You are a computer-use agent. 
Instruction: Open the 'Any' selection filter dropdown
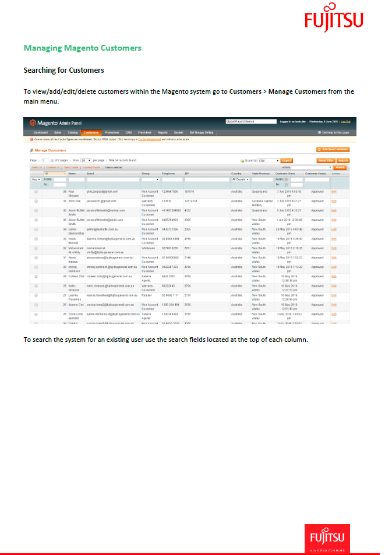click(x=36, y=179)
